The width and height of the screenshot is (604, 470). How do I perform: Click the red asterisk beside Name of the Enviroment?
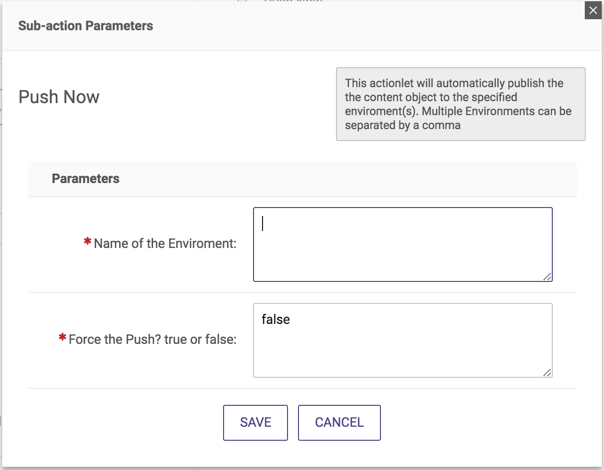point(88,242)
